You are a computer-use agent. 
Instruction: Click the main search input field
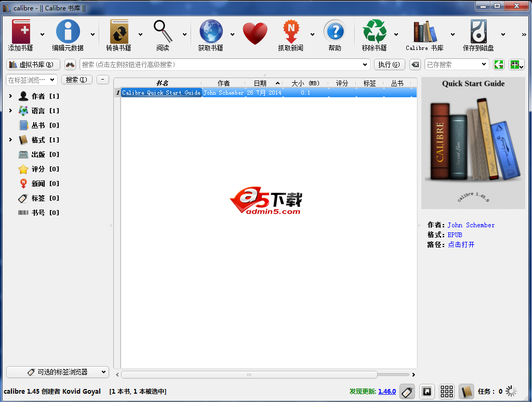pyautogui.click(x=220, y=64)
